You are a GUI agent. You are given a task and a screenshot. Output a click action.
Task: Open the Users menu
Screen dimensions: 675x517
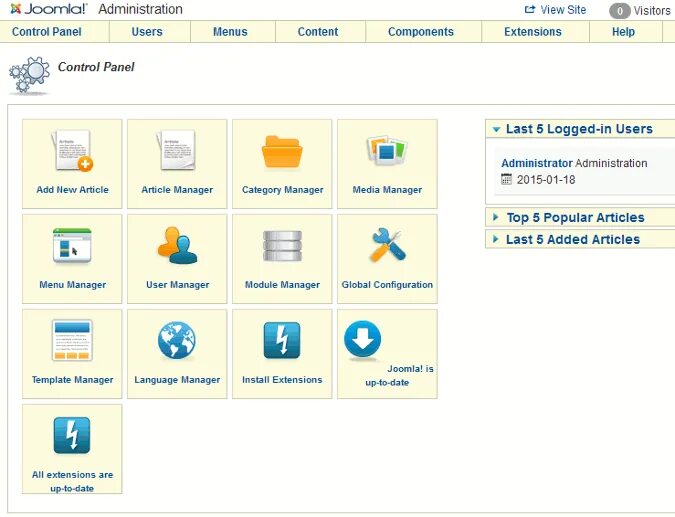pyautogui.click(x=147, y=32)
